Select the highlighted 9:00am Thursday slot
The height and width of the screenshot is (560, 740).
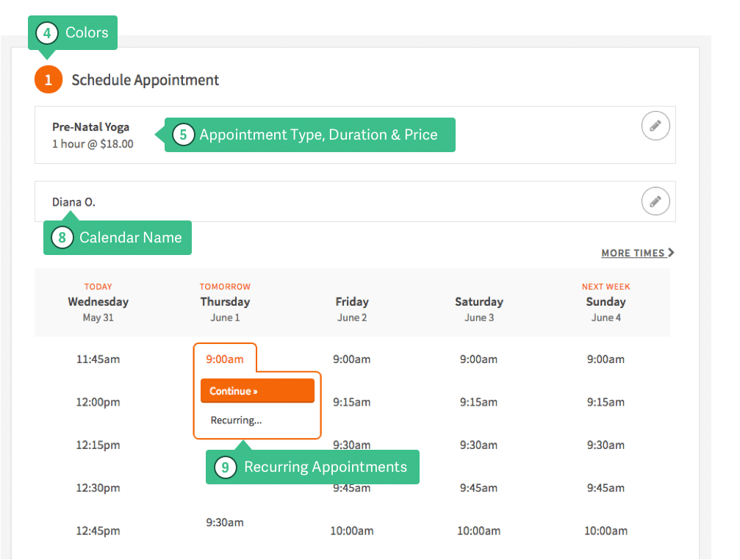225,359
